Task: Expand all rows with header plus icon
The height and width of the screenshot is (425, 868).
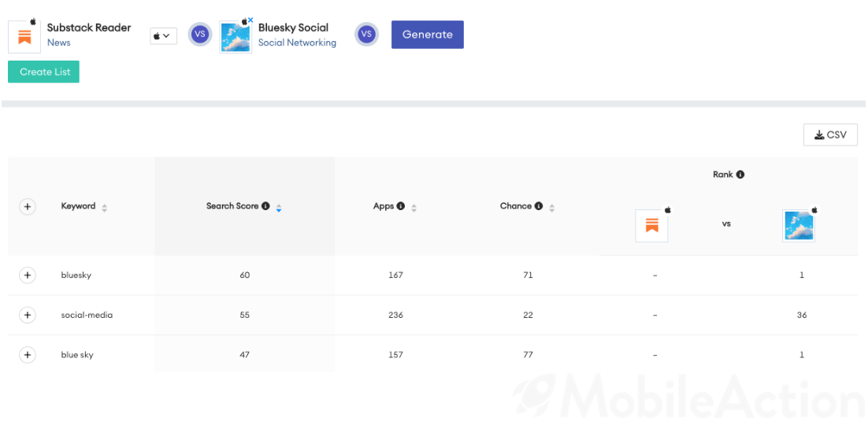Action: tap(27, 207)
